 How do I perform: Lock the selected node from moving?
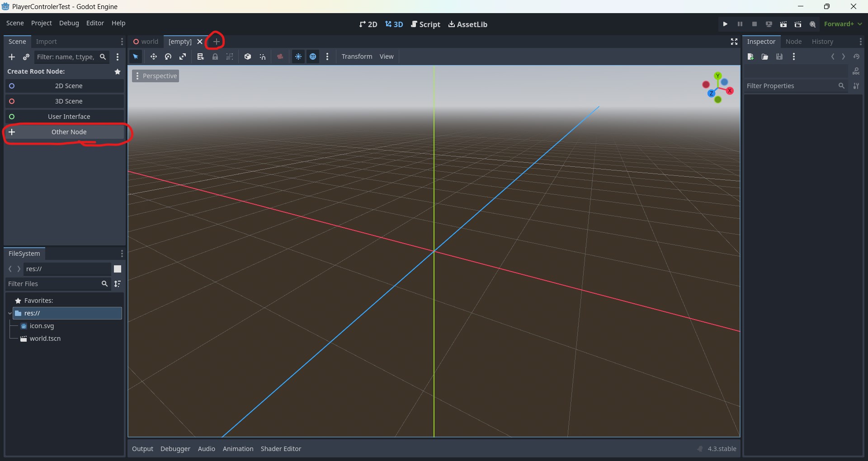(x=215, y=56)
